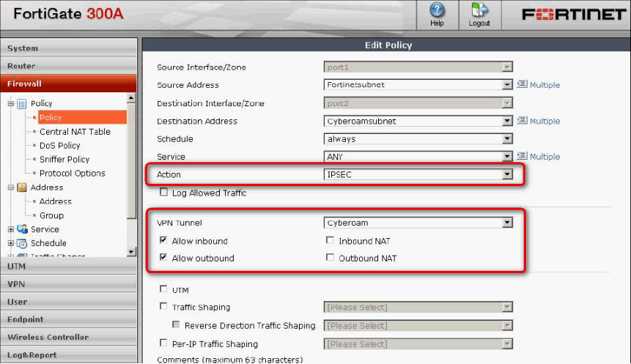
Task: Expand the Service tree node
Action: click(x=11, y=229)
